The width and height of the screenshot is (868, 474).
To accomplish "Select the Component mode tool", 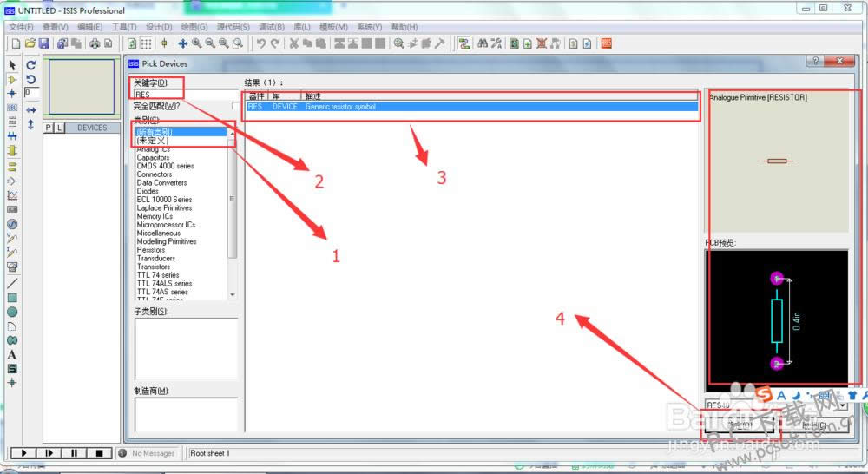I will pos(12,79).
